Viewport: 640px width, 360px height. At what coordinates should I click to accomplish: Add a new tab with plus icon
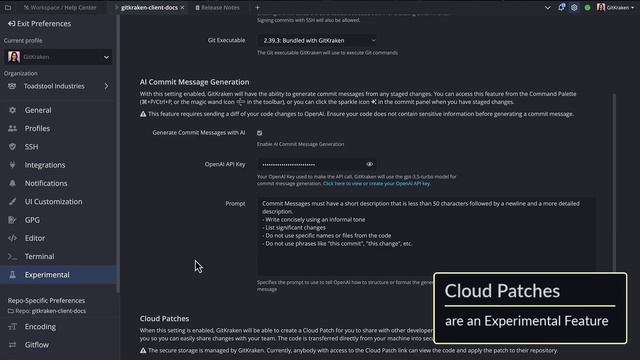point(258,7)
